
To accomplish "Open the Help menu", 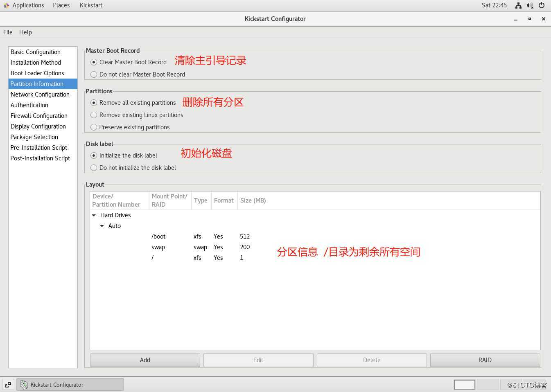I will tap(25, 32).
